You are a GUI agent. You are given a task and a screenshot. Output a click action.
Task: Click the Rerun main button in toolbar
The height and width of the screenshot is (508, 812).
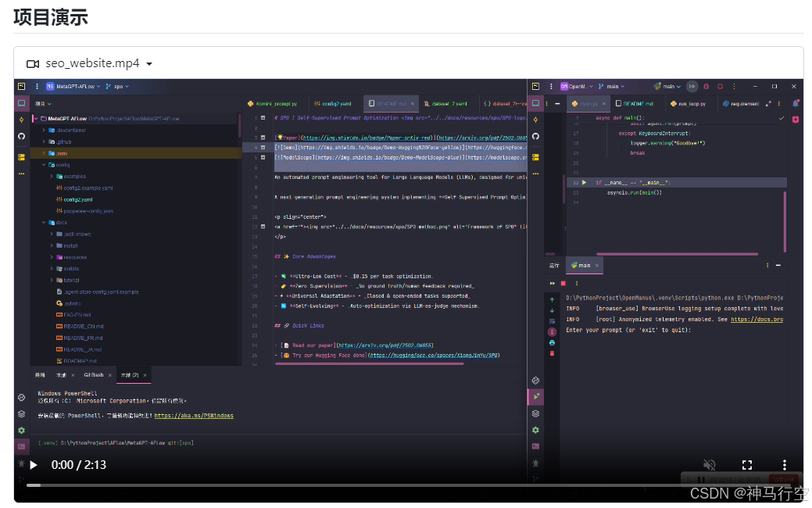pos(692,87)
